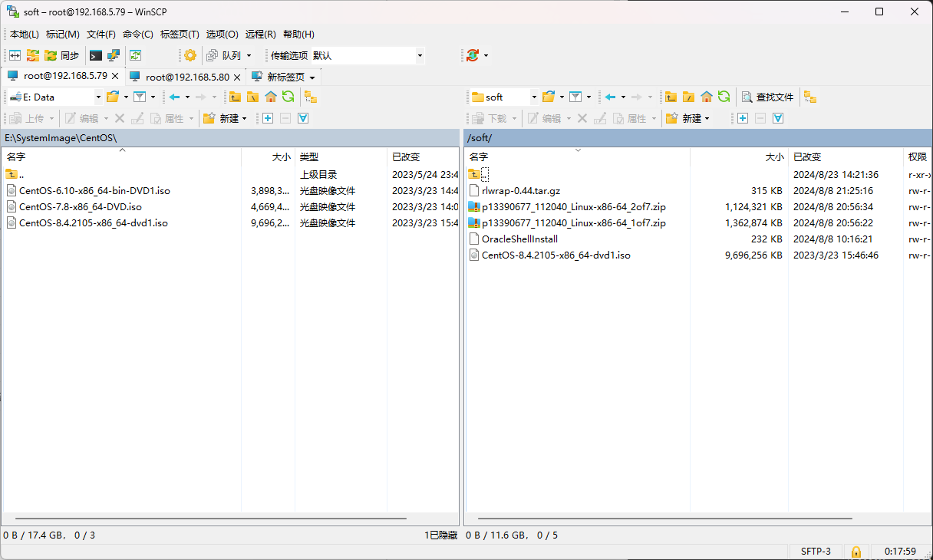Click the local panel filter icon
Viewport: 933px width, 560px height.
coord(140,97)
